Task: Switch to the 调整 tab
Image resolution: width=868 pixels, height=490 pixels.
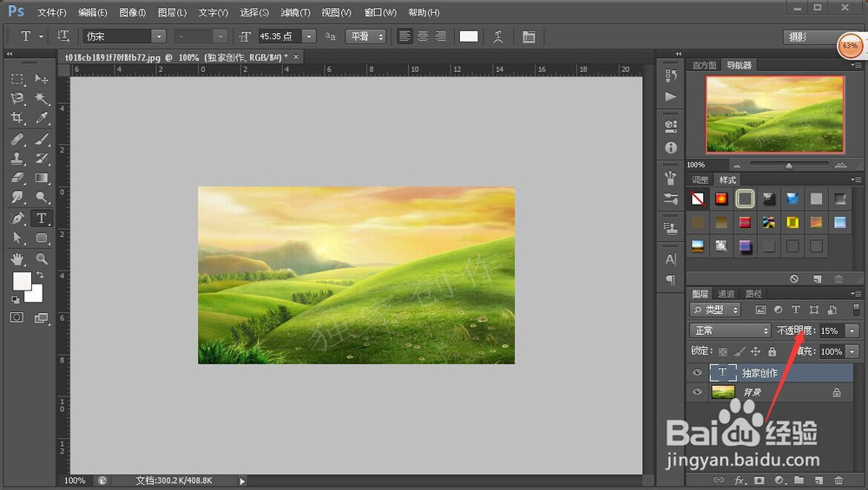Action: pos(700,180)
